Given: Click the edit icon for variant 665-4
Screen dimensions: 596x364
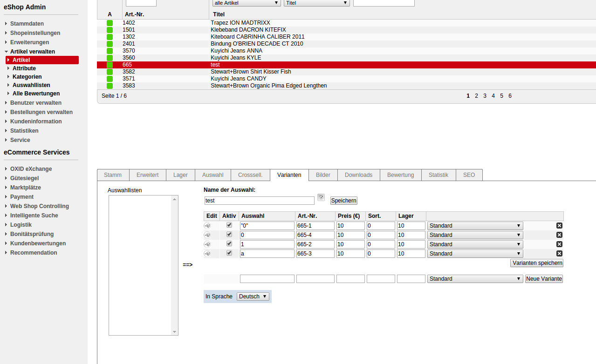Looking at the screenshot, I should click(x=207, y=235).
